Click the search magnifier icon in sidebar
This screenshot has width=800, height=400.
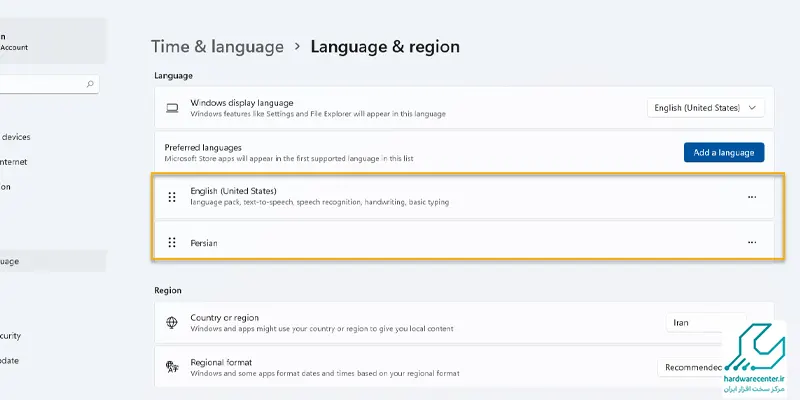click(90, 84)
